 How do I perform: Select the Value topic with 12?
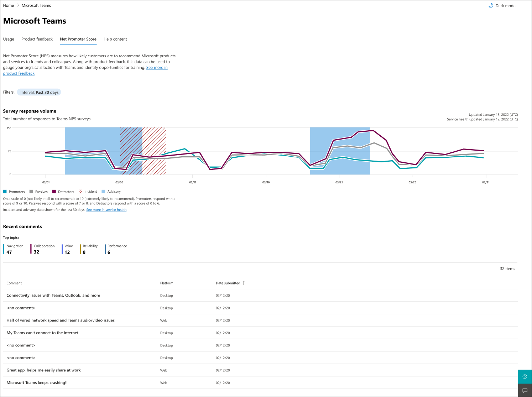[67, 249]
